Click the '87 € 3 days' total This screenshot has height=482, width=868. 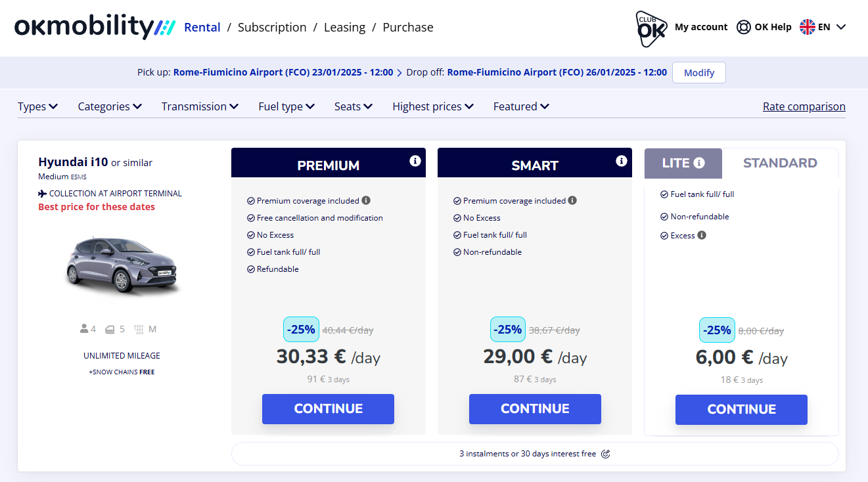(535, 379)
